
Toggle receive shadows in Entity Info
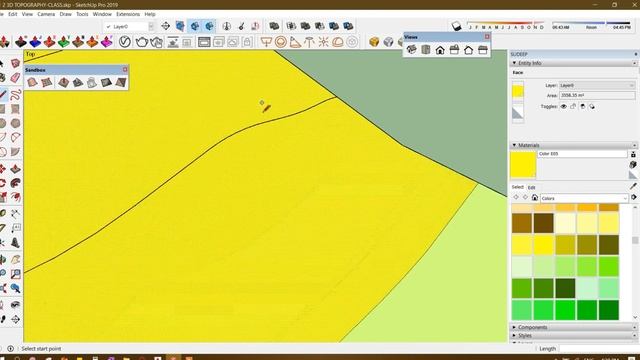tap(582, 107)
